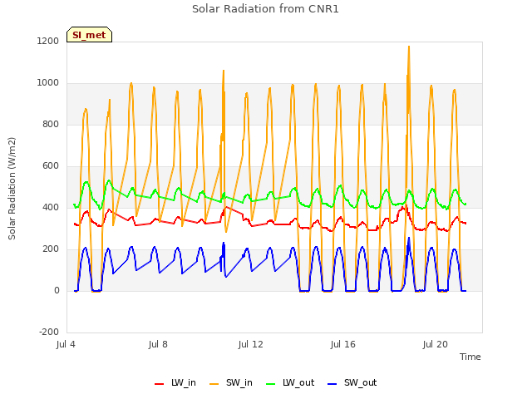This screenshot has width=532, height=399.
Task: Click the SI_met annotation label
Action: point(89,35)
